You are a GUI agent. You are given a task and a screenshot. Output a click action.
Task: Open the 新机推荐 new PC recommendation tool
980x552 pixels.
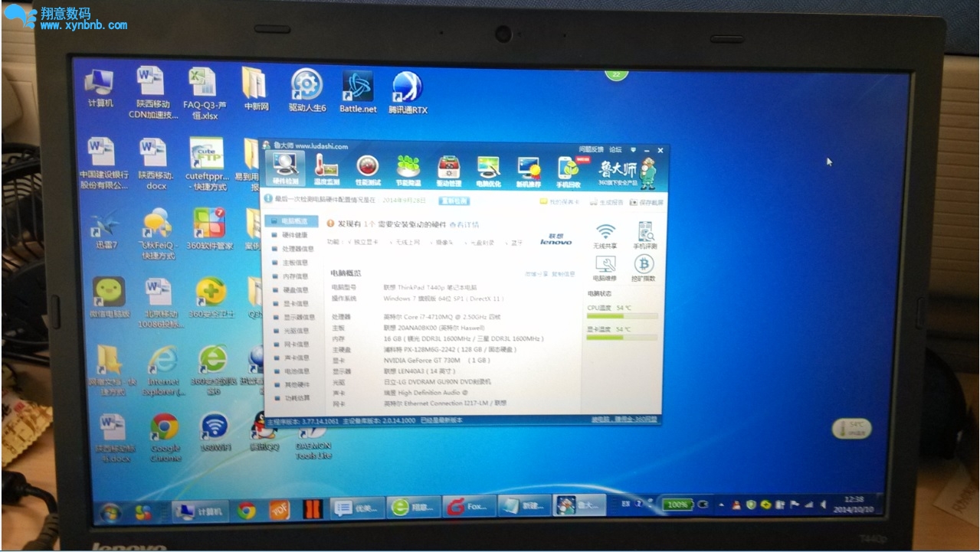[528, 170]
